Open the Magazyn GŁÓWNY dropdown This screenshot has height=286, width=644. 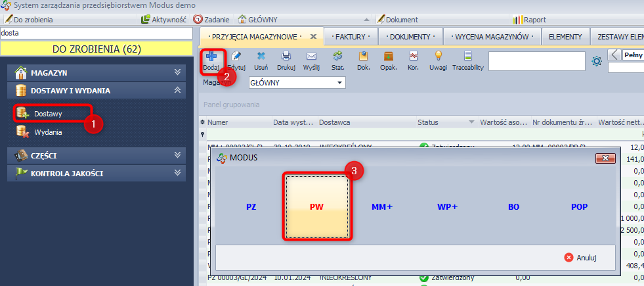click(339, 83)
